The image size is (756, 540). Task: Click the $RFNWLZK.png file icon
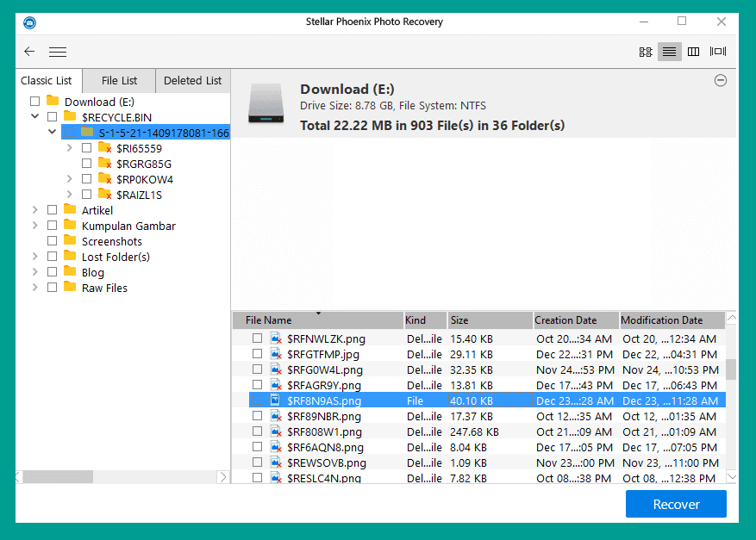[276, 338]
